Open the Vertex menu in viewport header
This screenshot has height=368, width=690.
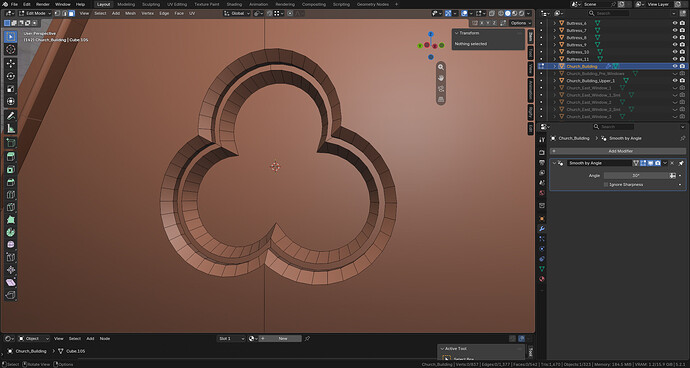pos(147,13)
